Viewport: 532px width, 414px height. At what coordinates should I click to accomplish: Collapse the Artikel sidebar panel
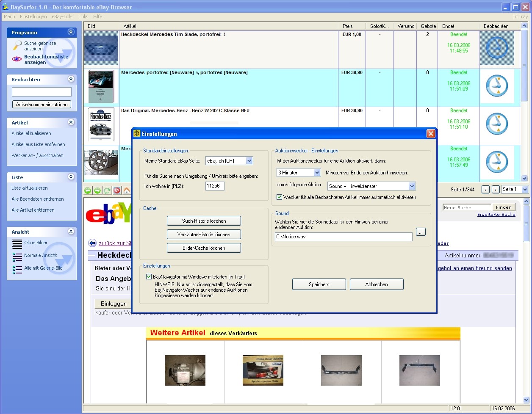click(71, 122)
